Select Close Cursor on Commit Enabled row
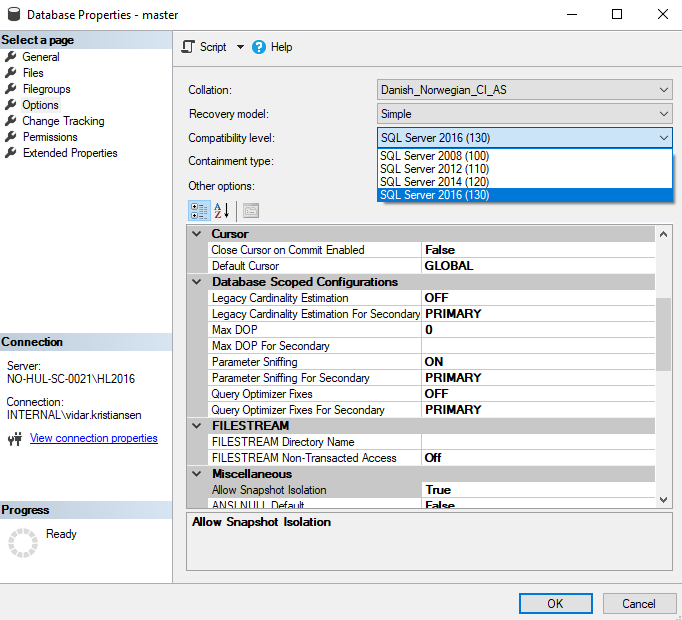Viewport: 682px width, 620px height. [431, 250]
